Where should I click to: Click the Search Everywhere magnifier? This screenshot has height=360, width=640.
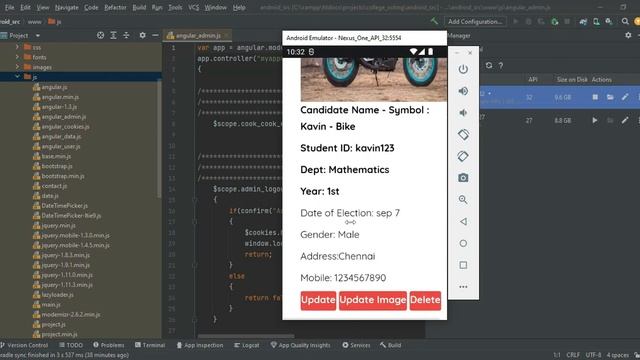[x=625, y=21]
